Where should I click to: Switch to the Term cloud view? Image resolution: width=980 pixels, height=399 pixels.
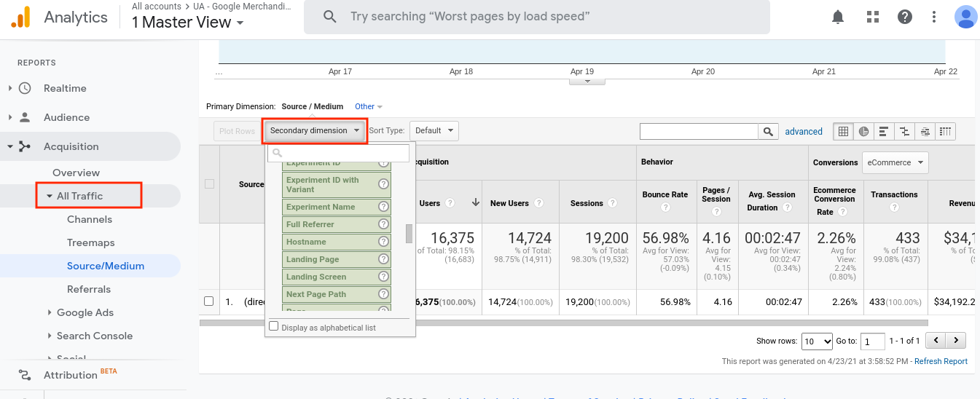point(925,131)
